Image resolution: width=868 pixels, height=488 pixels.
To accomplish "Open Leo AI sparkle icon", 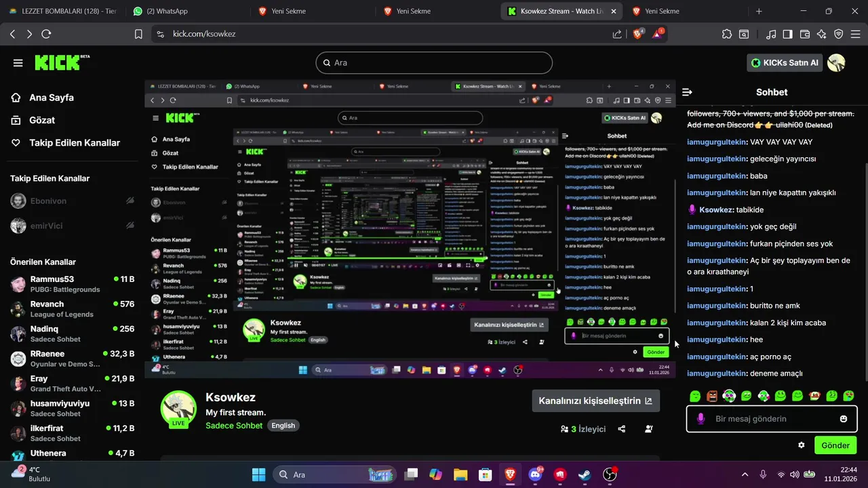I will tap(822, 34).
